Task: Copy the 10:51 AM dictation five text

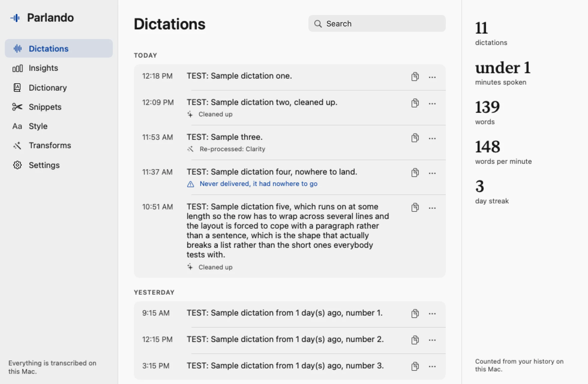Action: coord(415,207)
